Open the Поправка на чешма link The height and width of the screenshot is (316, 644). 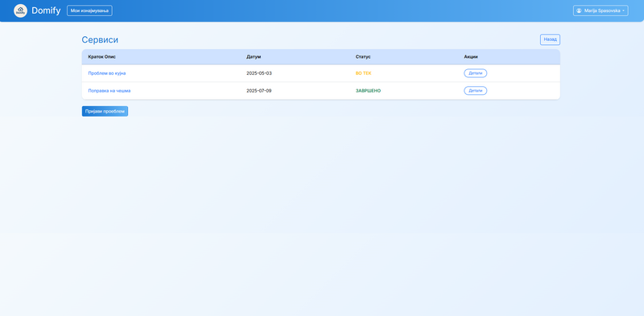pos(109,91)
